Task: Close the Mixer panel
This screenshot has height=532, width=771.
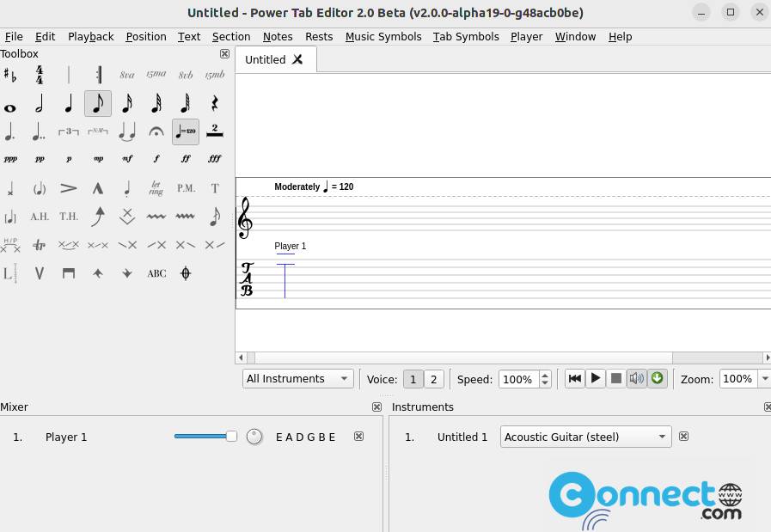Action: click(376, 407)
